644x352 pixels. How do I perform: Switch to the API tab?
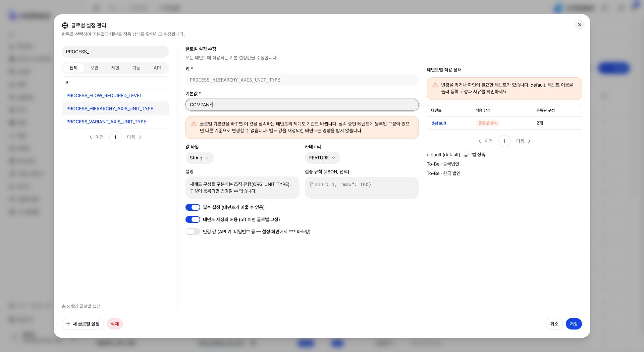157,68
